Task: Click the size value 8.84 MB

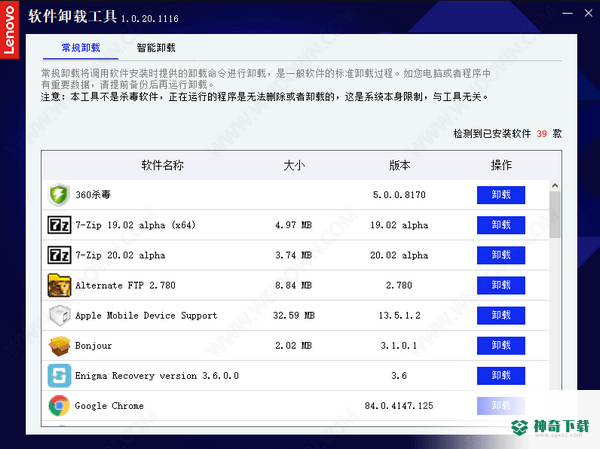Action: coord(293,286)
